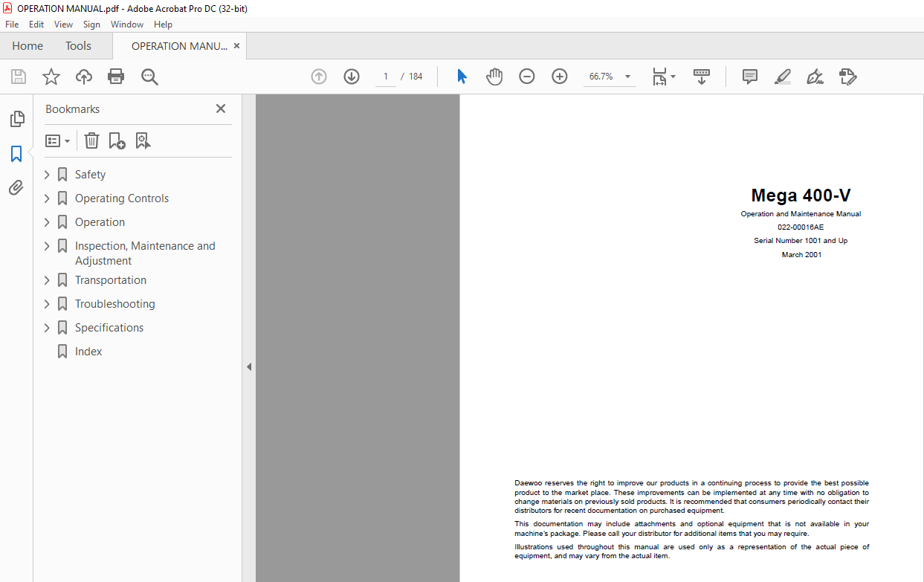The height and width of the screenshot is (582, 924).
Task: Show the Page Thumbnails panel
Action: click(x=16, y=119)
